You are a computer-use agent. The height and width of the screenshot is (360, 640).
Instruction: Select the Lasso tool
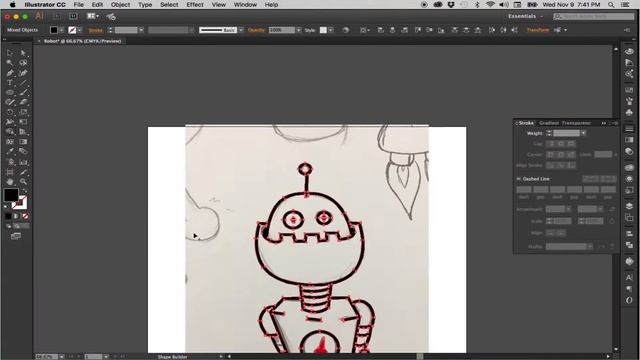(23, 63)
